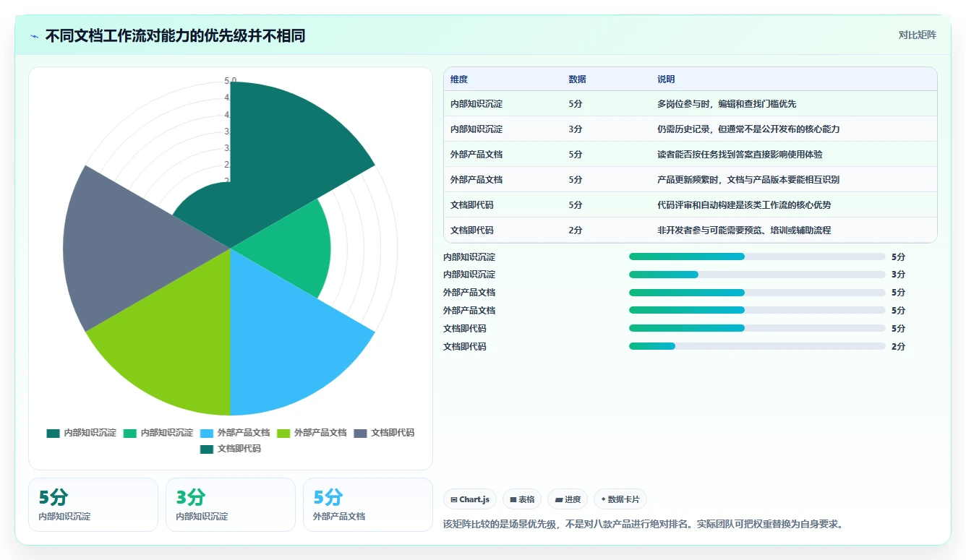966x560 pixels.
Task: Click the 文档即代码 2分 progress bar
Action: click(x=757, y=346)
